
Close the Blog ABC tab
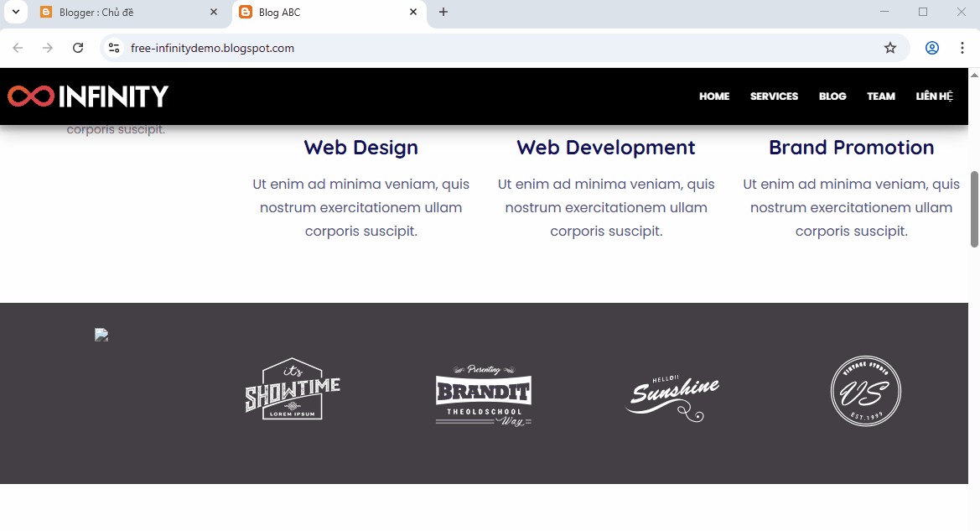click(413, 12)
